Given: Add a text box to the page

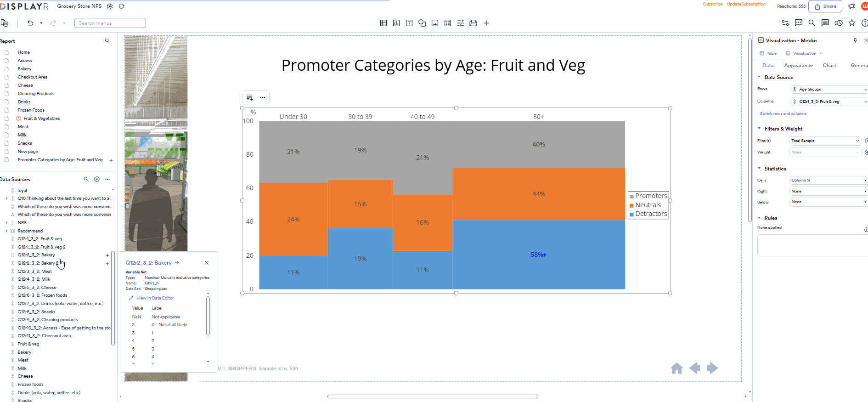Looking at the screenshot, I should [x=409, y=23].
